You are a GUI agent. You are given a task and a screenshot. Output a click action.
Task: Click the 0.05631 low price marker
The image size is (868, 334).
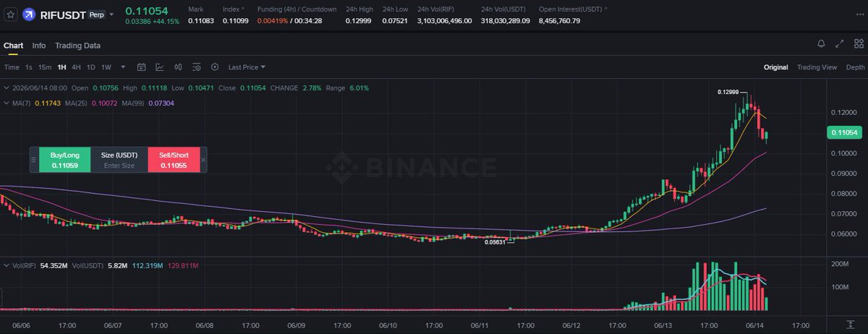click(x=495, y=243)
